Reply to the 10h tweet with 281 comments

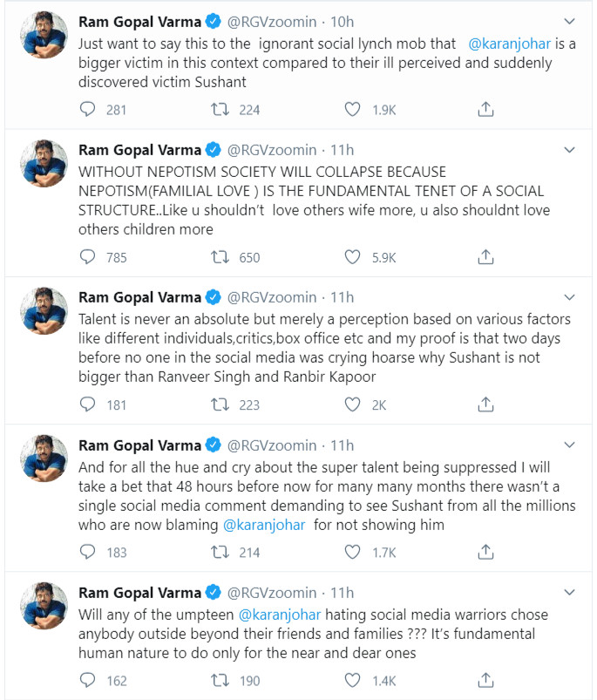pyautogui.click(x=87, y=109)
